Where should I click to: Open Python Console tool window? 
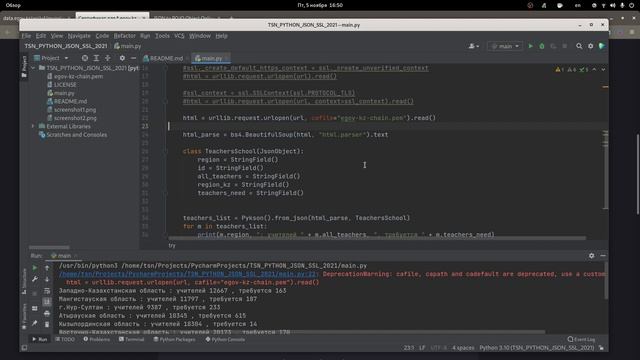225,339
